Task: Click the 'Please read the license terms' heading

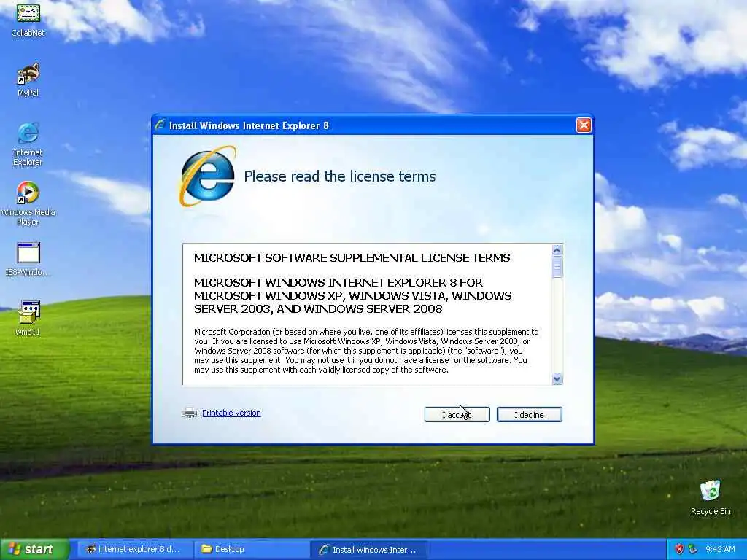Action: (x=340, y=176)
